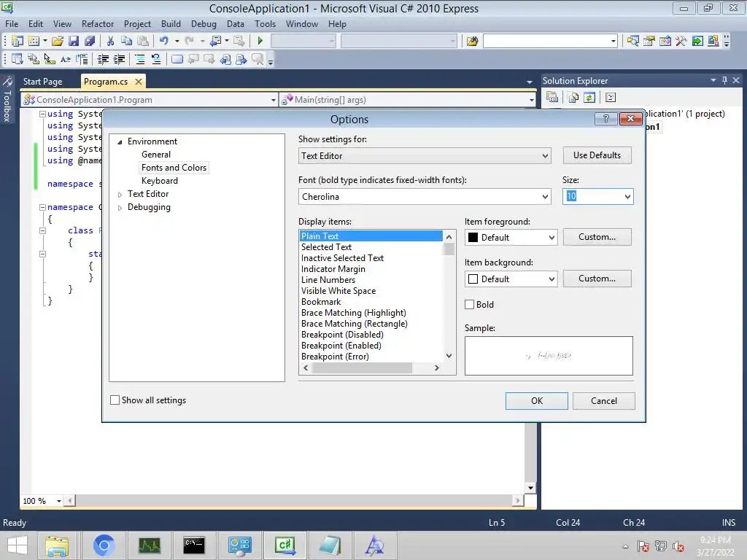Click the Undo arrow icon
This screenshot has width=747, height=560.
click(x=164, y=41)
